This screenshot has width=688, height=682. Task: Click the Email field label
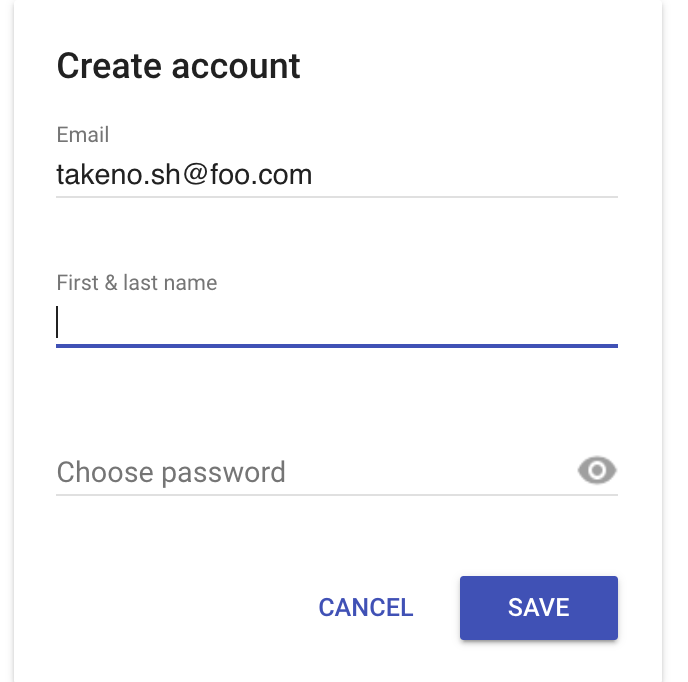click(x=82, y=135)
